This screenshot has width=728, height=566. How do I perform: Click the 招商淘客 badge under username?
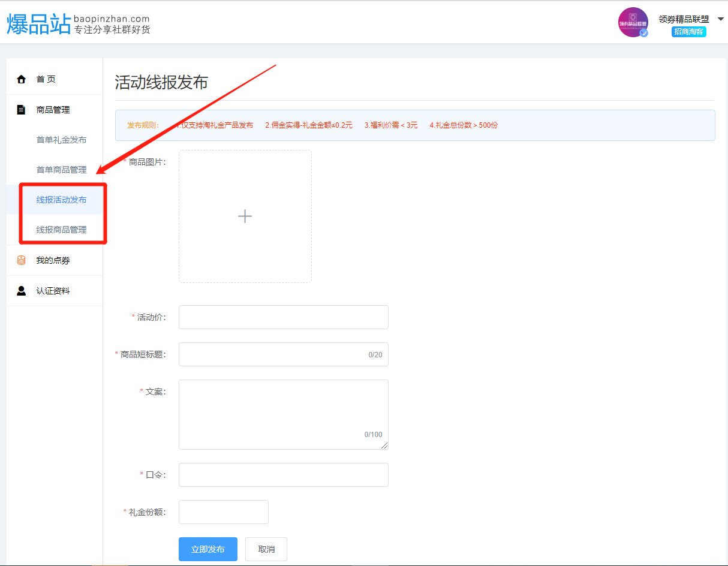tap(688, 32)
